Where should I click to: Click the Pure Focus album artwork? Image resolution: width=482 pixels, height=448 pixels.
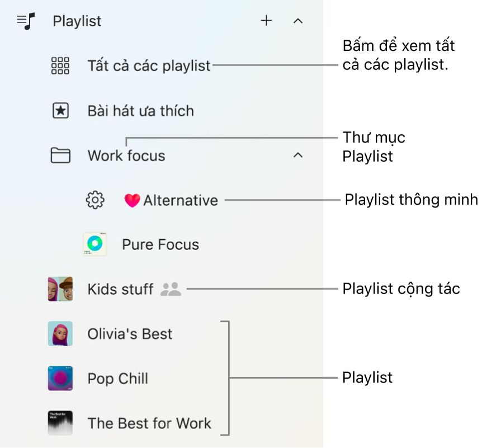pos(94,244)
